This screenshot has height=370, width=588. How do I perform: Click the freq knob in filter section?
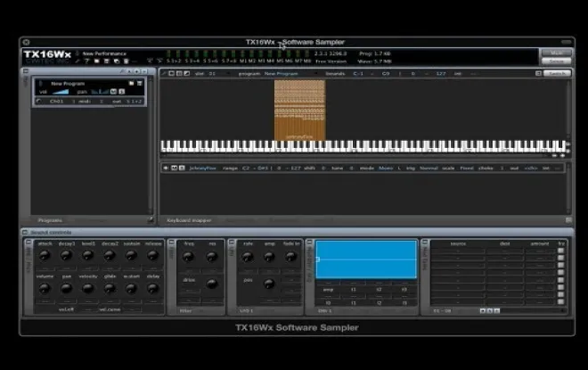point(188,257)
